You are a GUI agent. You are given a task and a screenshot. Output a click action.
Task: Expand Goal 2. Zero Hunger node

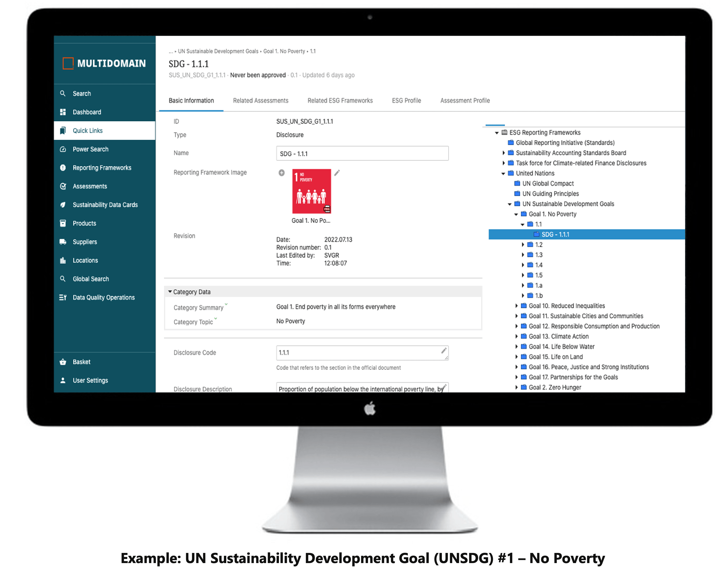(x=516, y=387)
